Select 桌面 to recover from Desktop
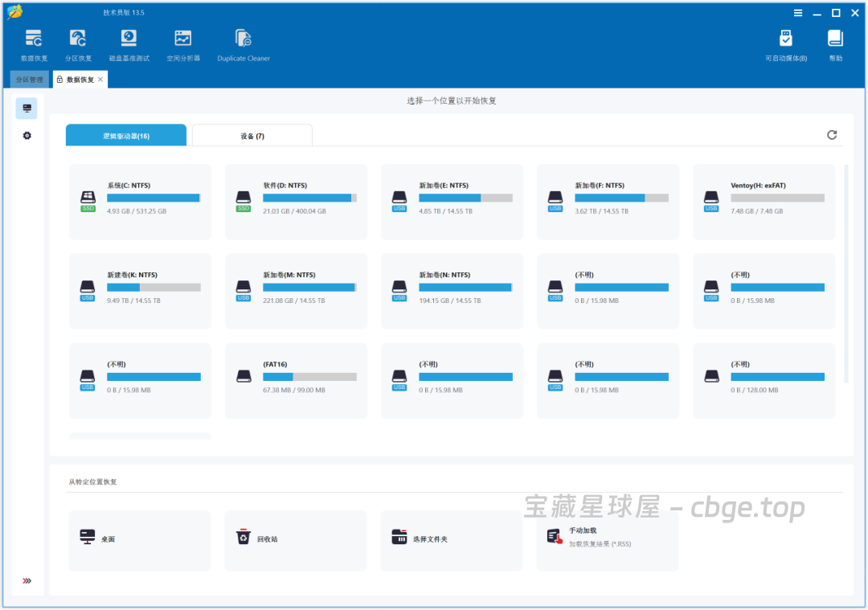Viewport: 868px width, 610px height. tap(139, 539)
